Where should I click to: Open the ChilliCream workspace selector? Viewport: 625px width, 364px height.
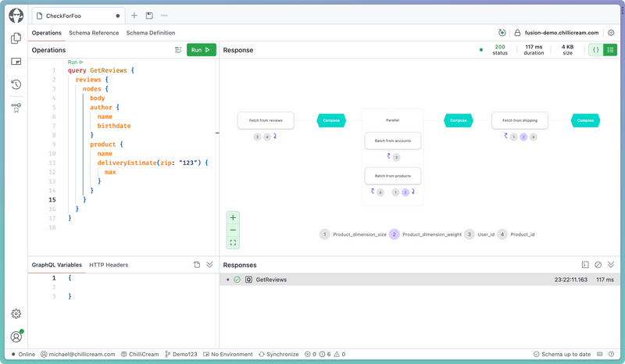point(140,354)
